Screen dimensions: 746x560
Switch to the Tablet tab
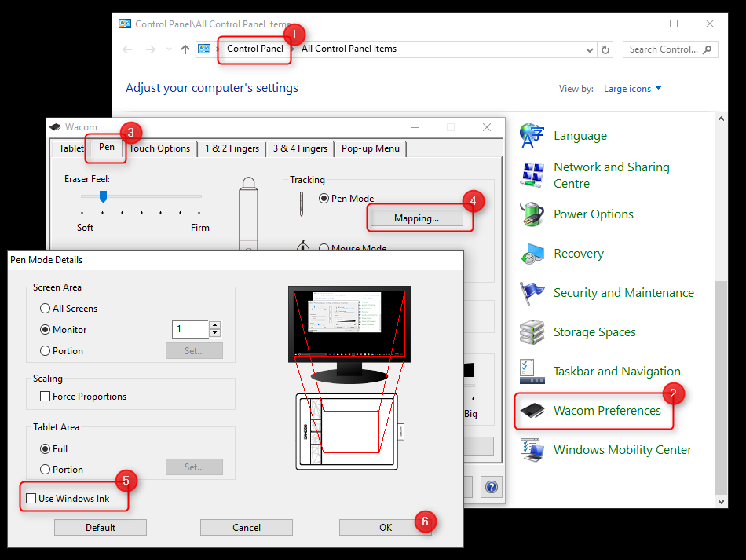point(69,148)
